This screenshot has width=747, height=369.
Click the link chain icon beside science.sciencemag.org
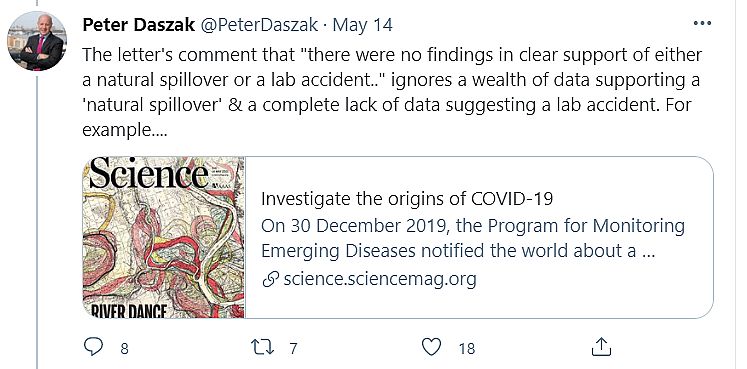270,280
